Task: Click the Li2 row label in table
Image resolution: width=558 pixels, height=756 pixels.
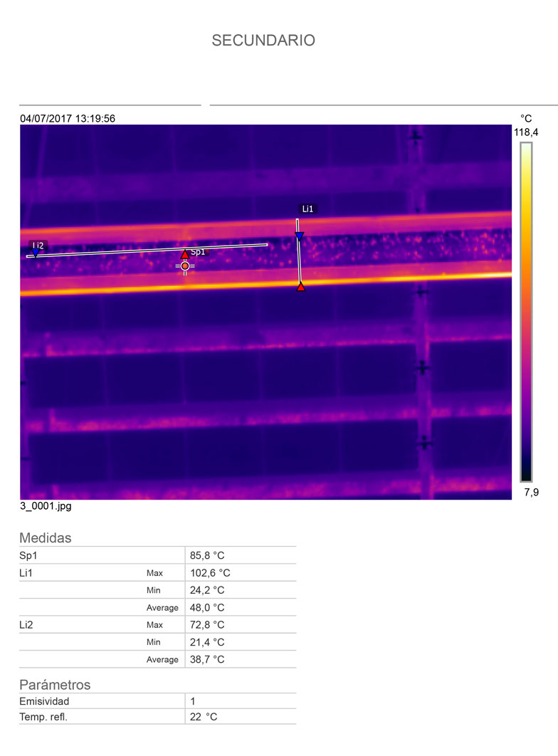Action: [26, 625]
